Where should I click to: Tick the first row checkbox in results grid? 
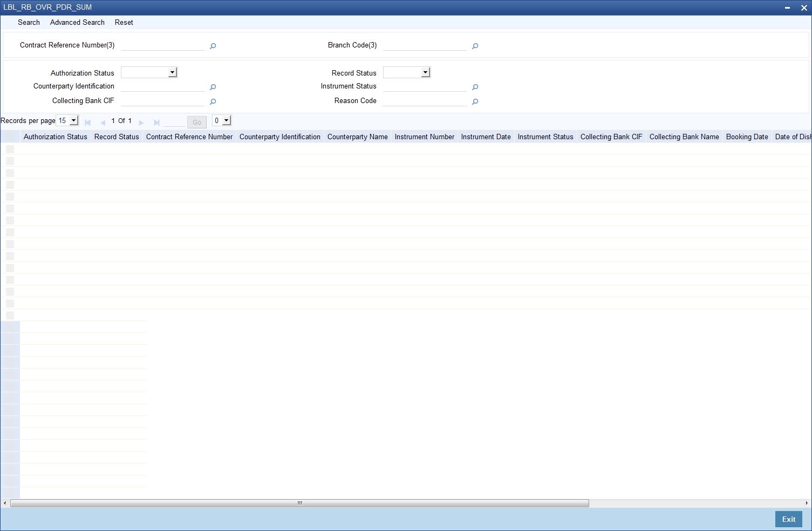point(10,149)
